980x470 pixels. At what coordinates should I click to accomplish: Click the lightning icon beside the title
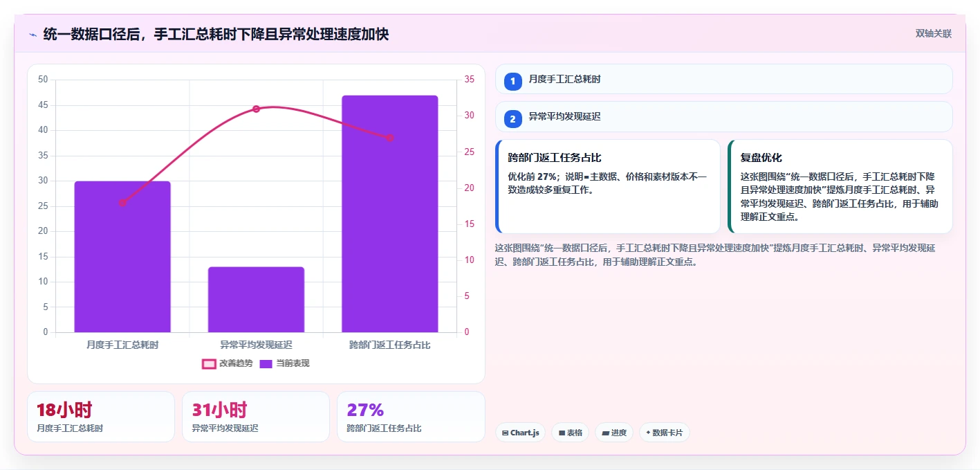point(33,34)
